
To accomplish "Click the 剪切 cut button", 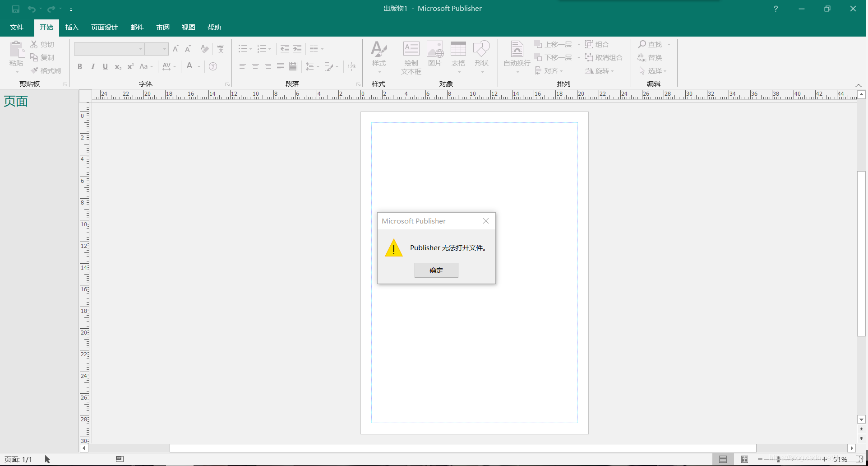I will pos(42,44).
